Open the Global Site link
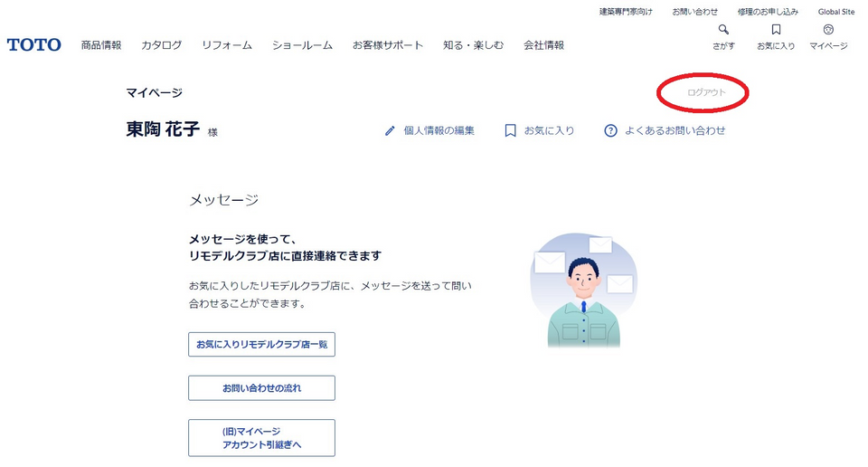 click(x=835, y=12)
